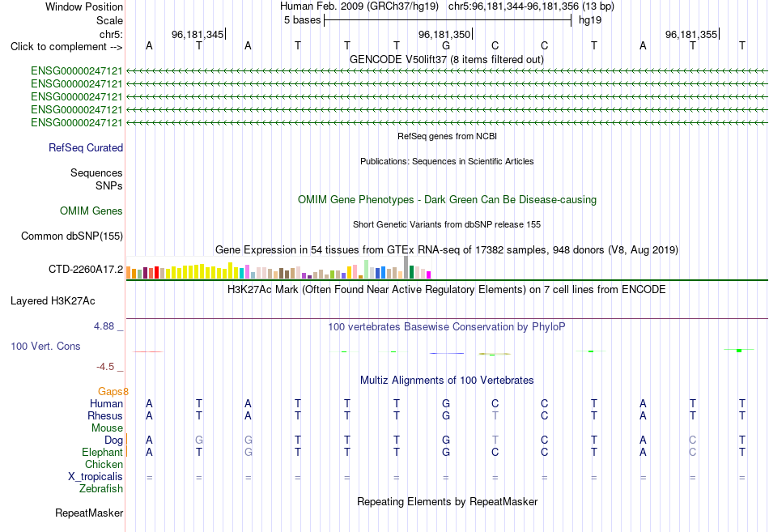Click the grey mismatched T in Rhesus row
The image size is (769, 532).
point(495,415)
